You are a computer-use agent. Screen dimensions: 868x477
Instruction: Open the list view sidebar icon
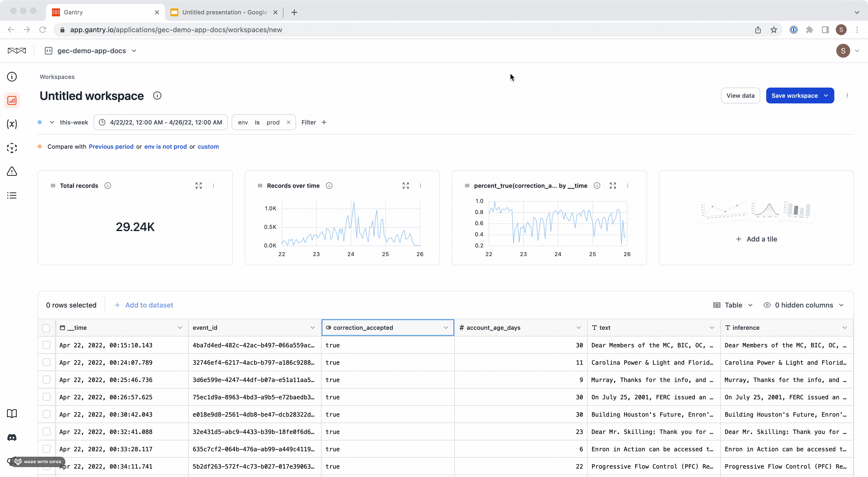[12, 196]
